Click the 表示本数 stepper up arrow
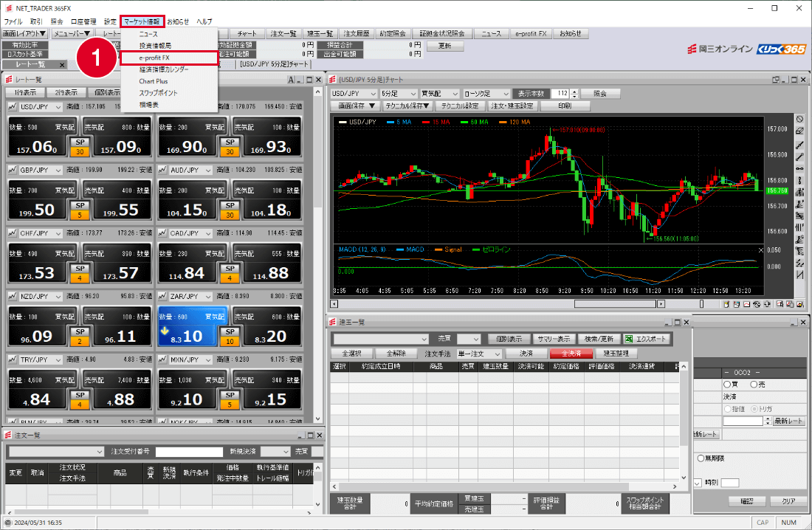This screenshot has width=812, height=530. point(574,92)
